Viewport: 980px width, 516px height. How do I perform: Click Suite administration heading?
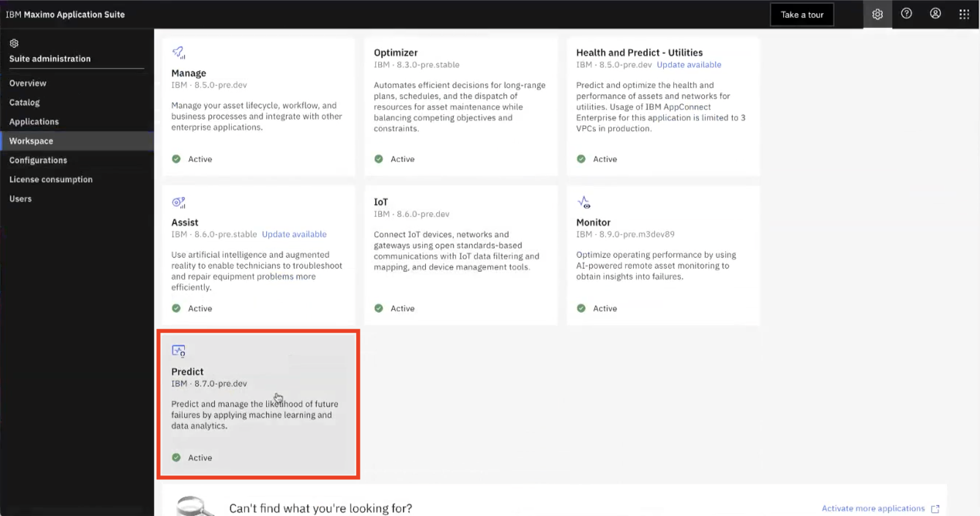50,59
